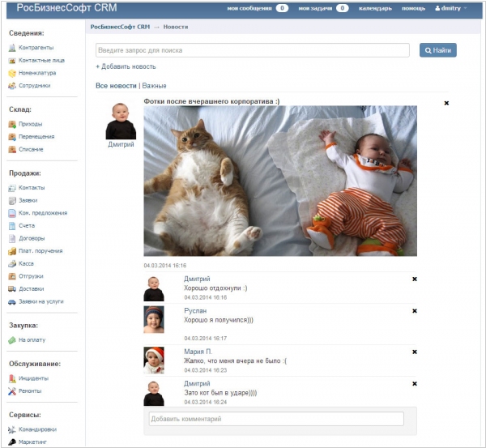
Task: Open календарь in top bar
Action: 375,8
